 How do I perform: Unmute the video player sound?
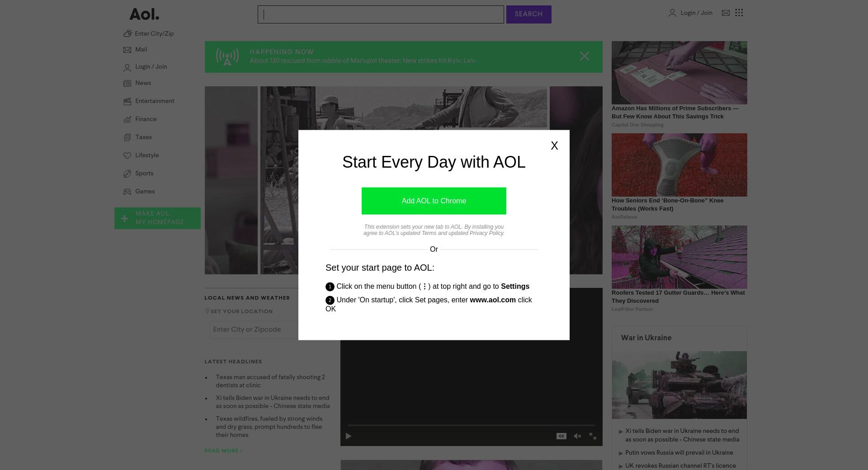click(577, 436)
